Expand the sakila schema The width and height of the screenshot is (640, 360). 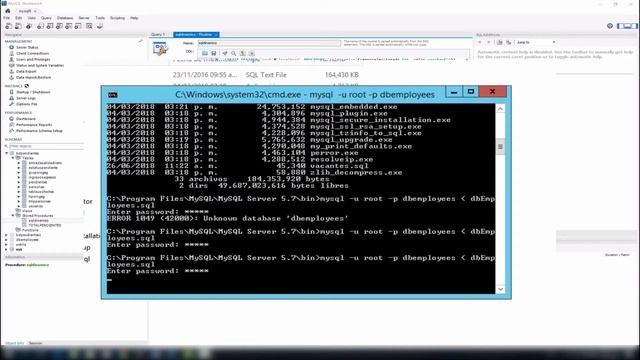(7, 244)
